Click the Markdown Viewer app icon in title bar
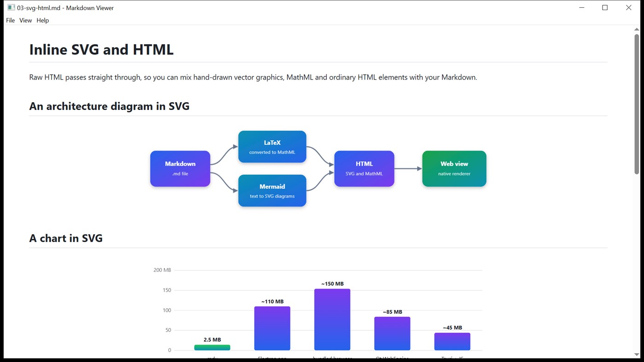Viewport: 644px width, 362px height. 11,7
